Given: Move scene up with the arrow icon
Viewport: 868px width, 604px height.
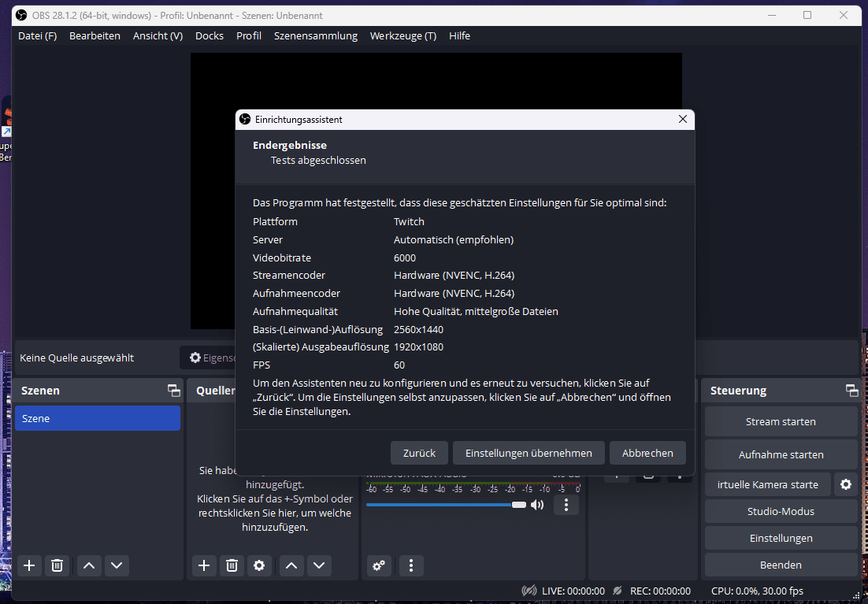Looking at the screenshot, I should point(89,565).
